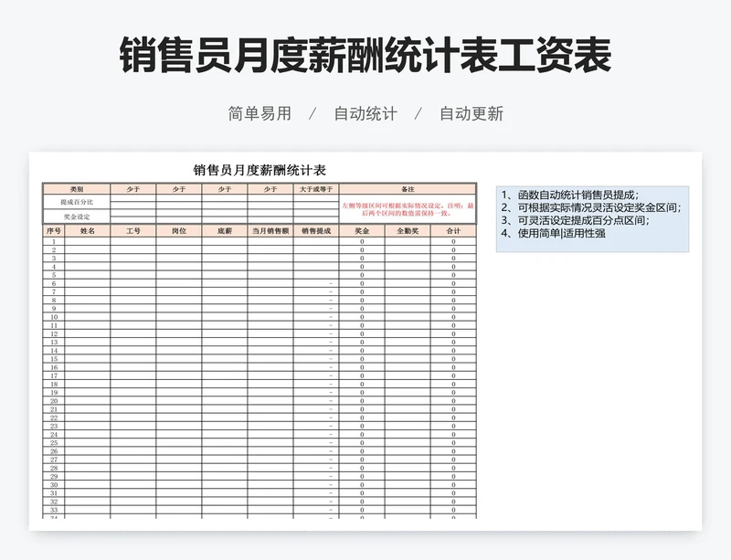
Task: Select the 姓名 column header
Action: (88, 233)
